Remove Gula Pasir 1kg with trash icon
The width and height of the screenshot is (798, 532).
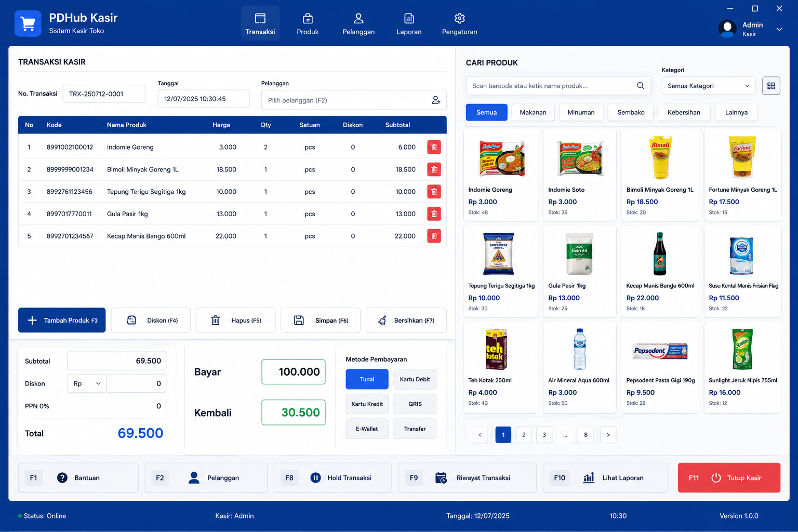click(434, 214)
